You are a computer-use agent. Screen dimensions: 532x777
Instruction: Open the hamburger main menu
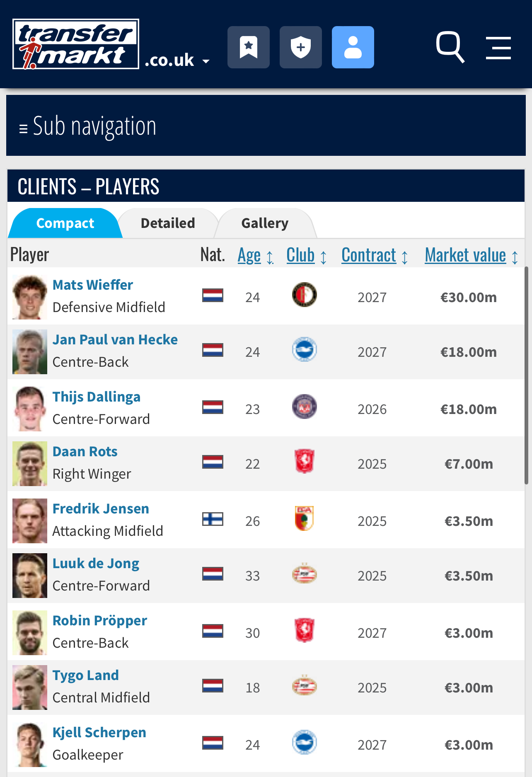pyautogui.click(x=498, y=48)
